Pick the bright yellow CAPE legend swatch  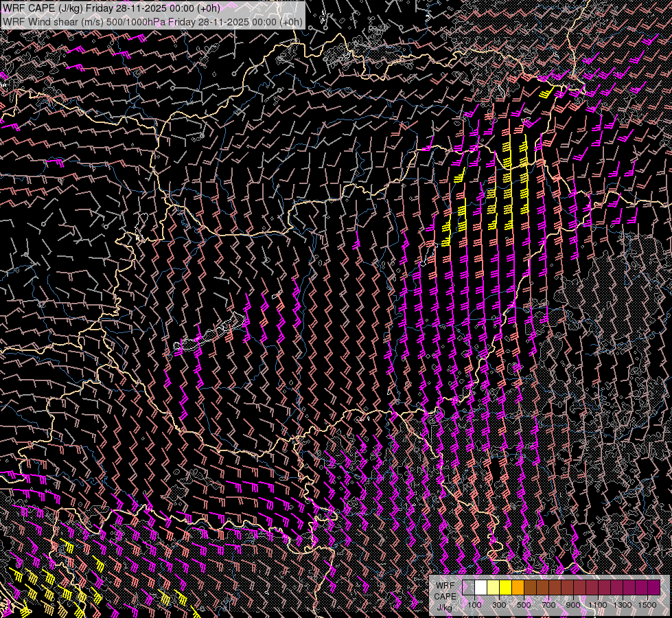click(506, 587)
